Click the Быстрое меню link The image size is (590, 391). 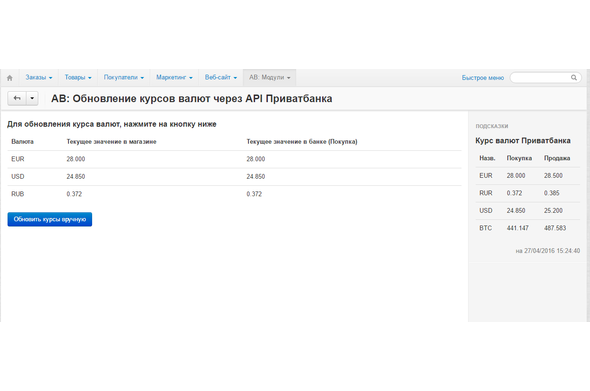pos(483,78)
